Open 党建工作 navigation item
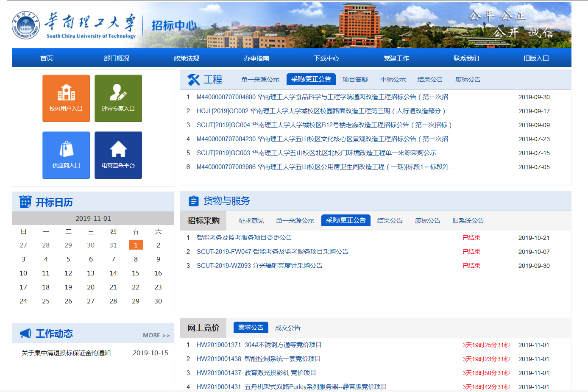This screenshot has height=392, width=588. point(396,58)
